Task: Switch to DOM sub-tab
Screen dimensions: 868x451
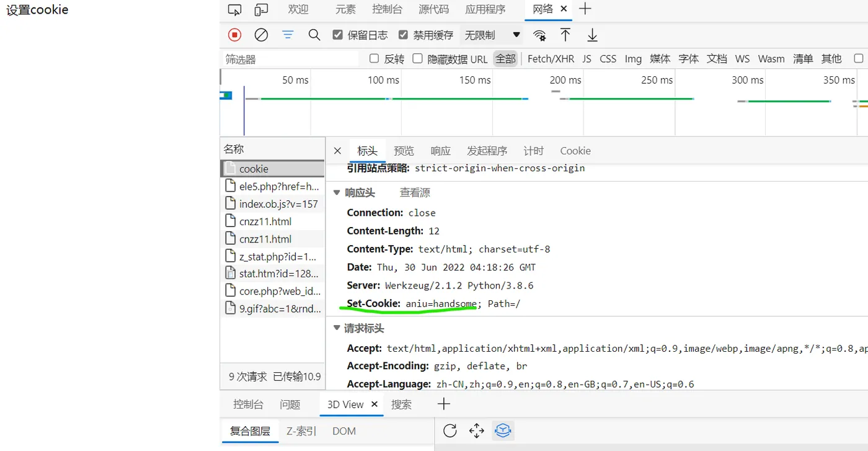Action: [x=344, y=431]
